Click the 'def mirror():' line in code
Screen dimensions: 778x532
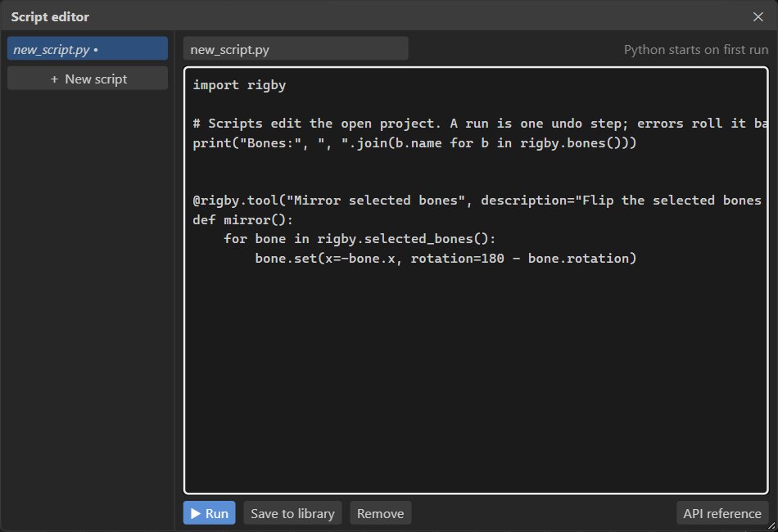click(243, 219)
